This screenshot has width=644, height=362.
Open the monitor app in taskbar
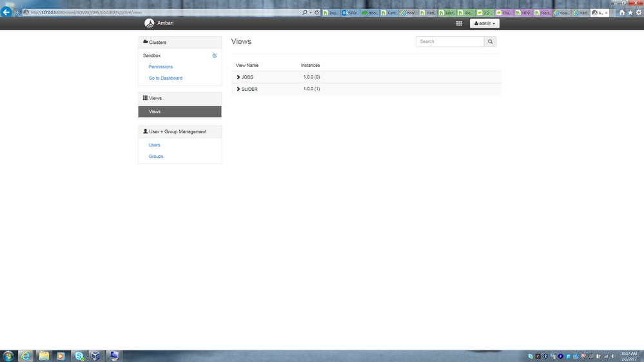[113, 356]
